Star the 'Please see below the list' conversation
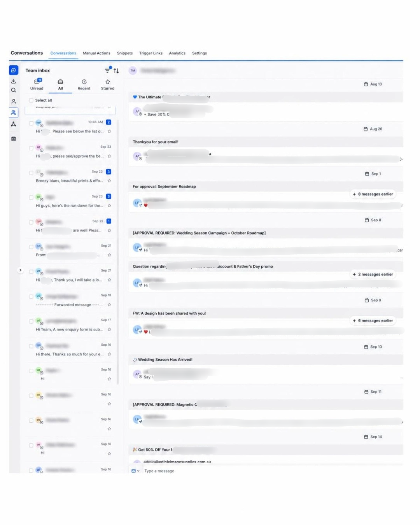 point(109,131)
